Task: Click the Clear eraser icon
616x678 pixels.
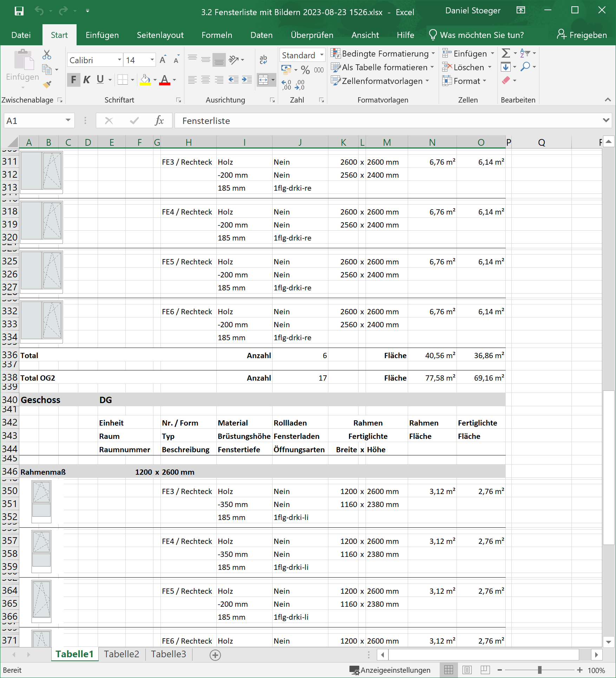Action: coord(506,80)
